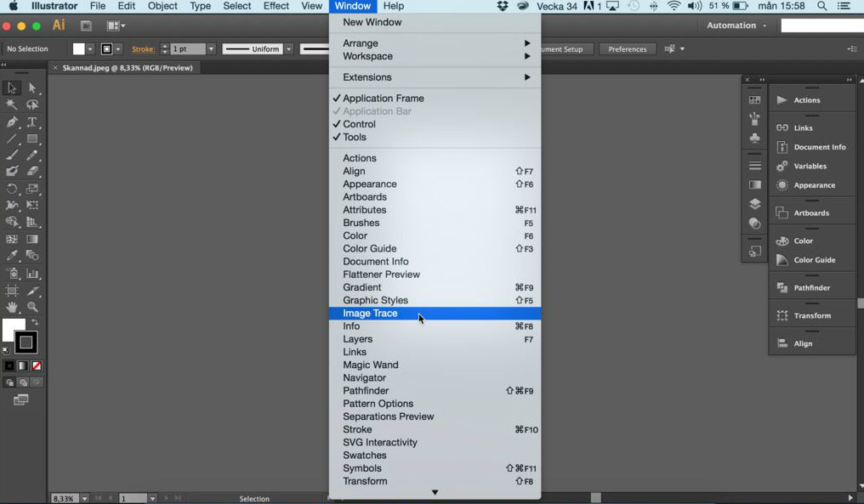Open the Symbols panel club icon
This screenshot has width=864, height=504.
[x=755, y=138]
